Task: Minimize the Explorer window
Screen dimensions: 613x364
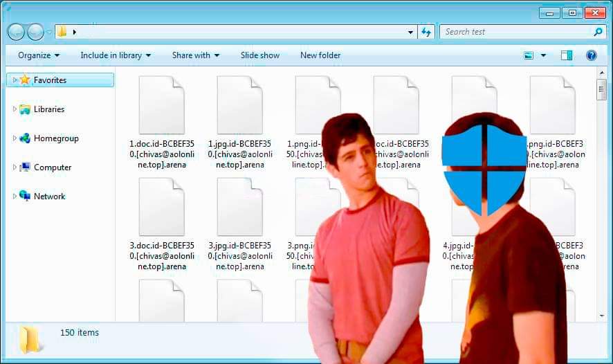Action: (549, 13)
